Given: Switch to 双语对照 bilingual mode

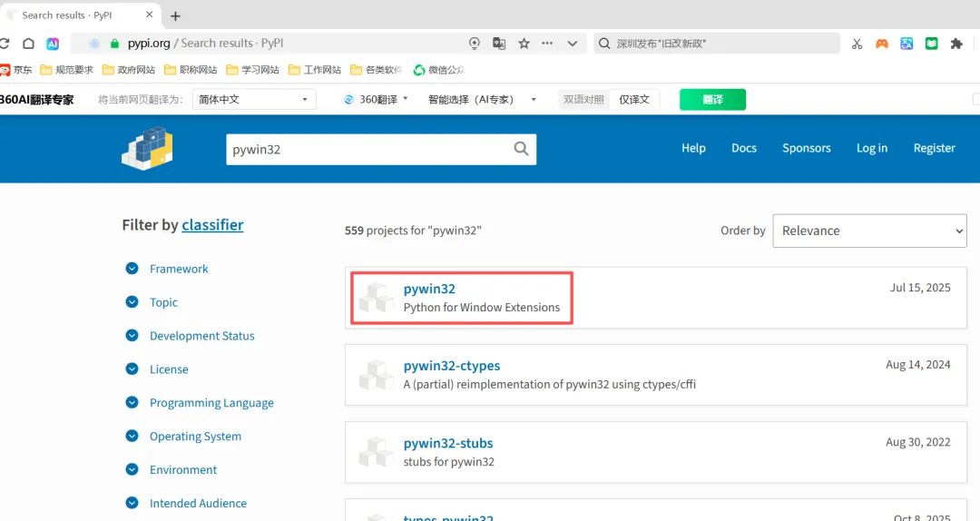Looking at the screenshot, I should pos(583,100).
